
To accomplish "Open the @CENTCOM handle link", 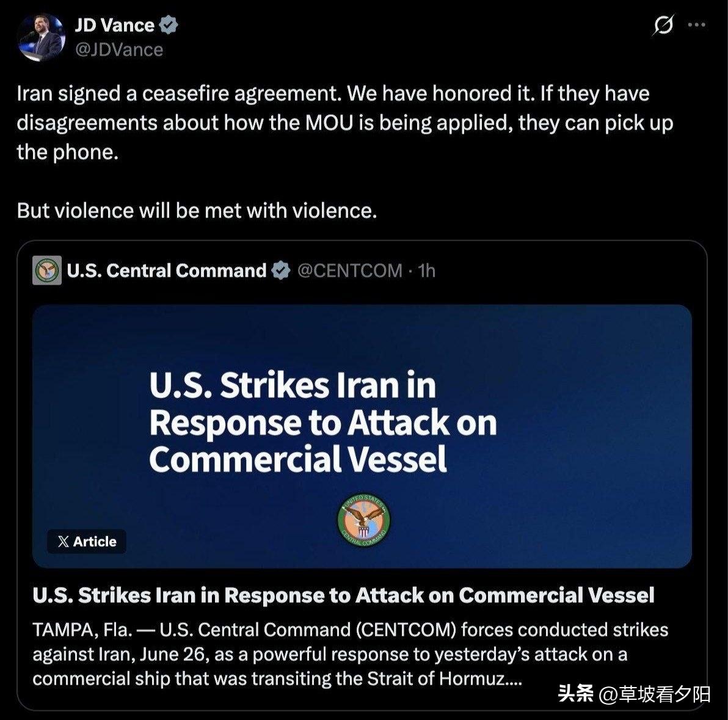I will coord(349,271).
